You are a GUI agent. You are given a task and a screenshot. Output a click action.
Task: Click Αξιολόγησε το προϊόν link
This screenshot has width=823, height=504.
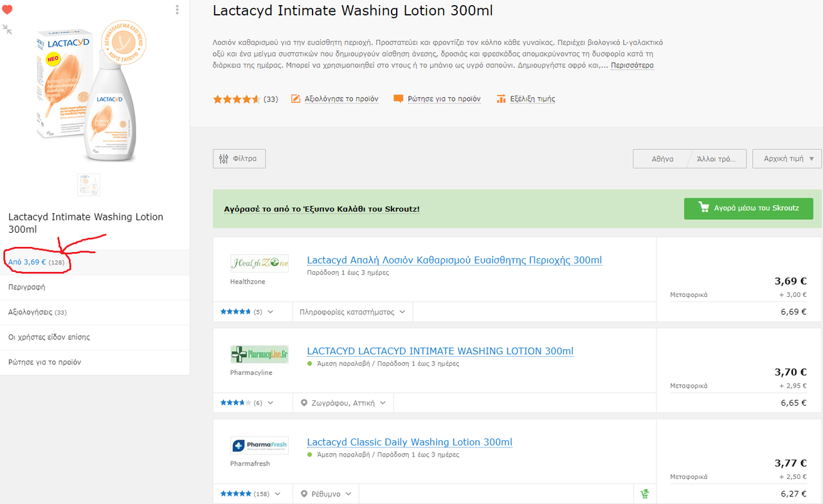pos(340,99)
